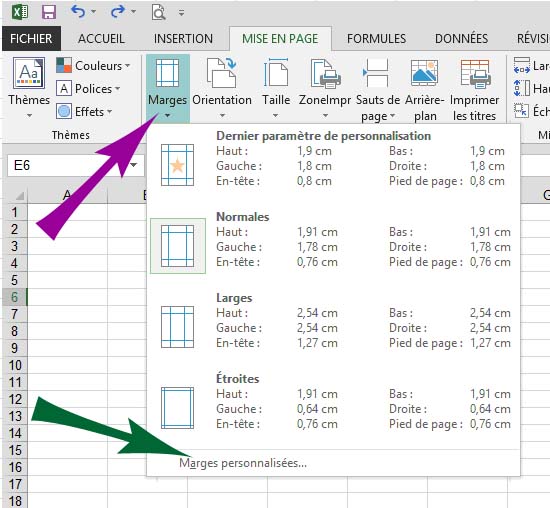Open the Polices theme fonts dropdown

click(x=88, y=89)
